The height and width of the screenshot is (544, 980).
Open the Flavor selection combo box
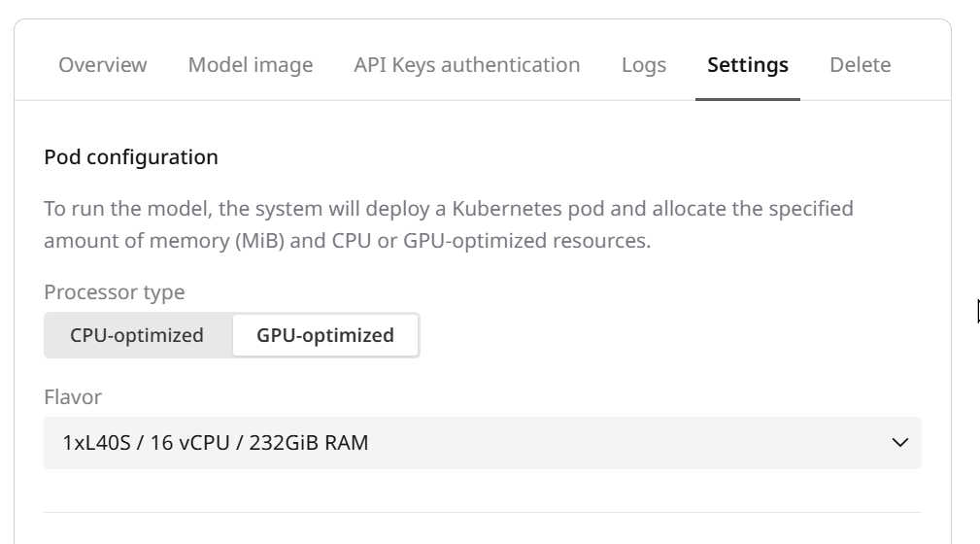click(483, 443)
